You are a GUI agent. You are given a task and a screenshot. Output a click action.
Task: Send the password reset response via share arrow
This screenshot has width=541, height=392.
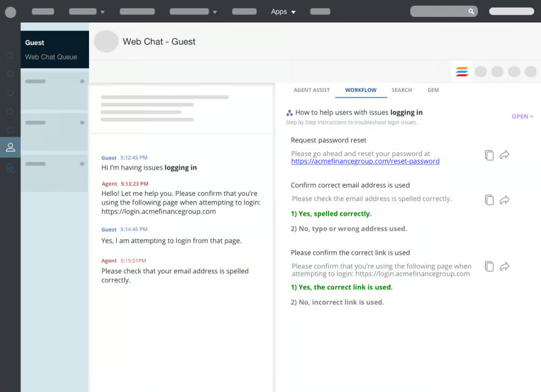click(x=504, y=155)
